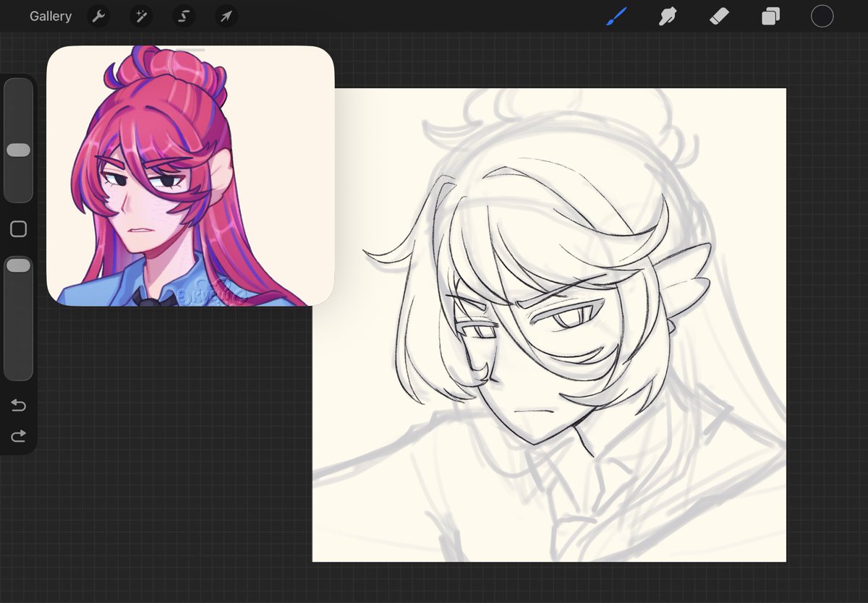Return to the Gallery

click(x=51, y=16)
